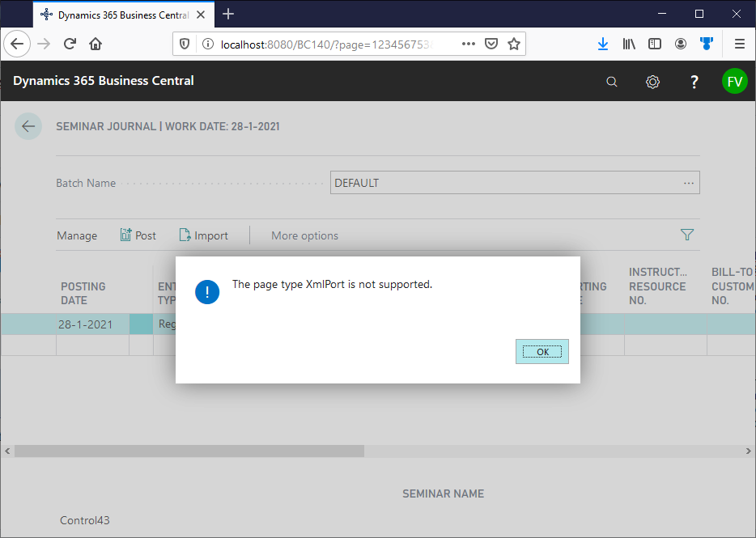Select the 28-1-2021 posting date cell

(x=92, y=324)
